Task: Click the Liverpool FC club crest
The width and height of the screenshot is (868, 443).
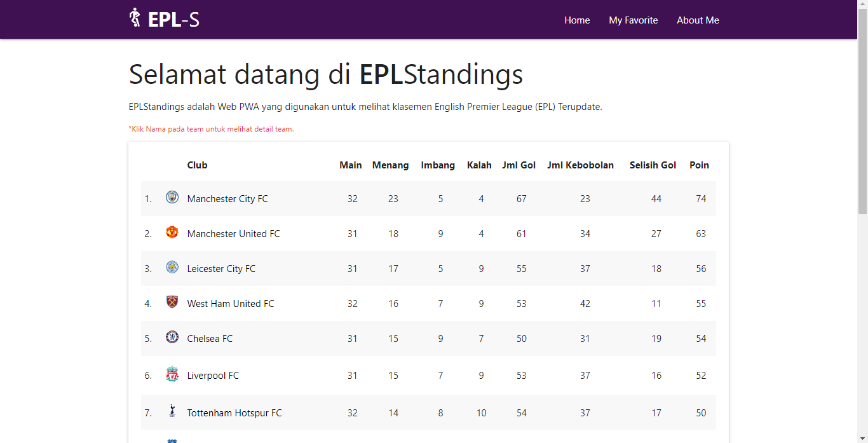Action: tap(172, 375)
